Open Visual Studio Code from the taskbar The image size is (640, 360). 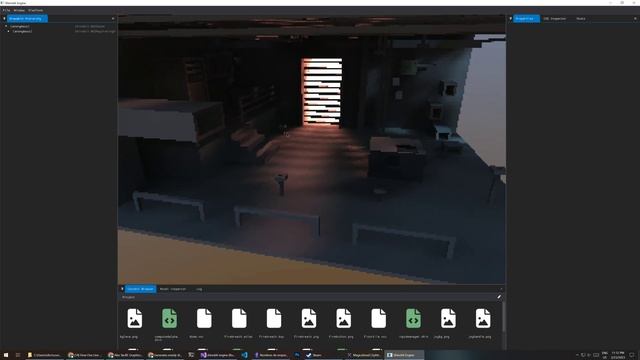click(x=244, y=355)
